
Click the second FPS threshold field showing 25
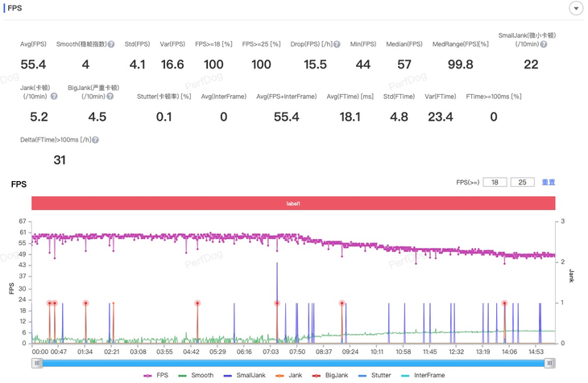[x=522, y=183]
